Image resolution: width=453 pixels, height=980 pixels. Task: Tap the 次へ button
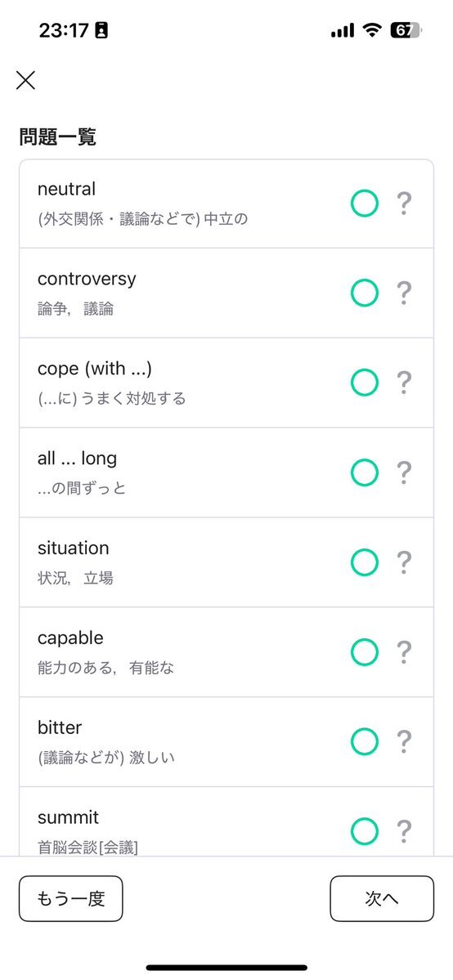pyautogui.click(x=382, y=899)
